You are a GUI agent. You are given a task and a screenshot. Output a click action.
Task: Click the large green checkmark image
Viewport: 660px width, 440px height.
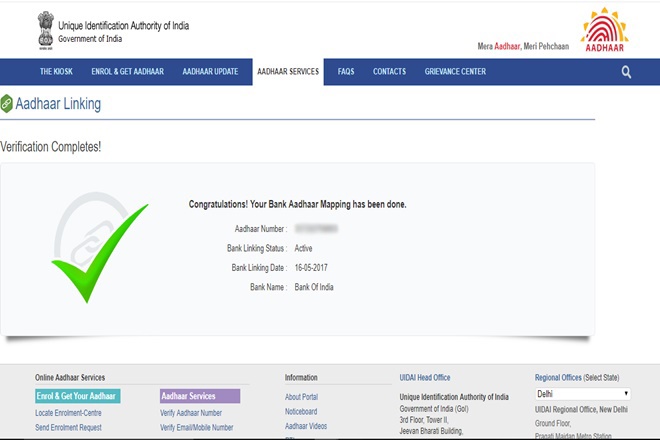[99, 252]
